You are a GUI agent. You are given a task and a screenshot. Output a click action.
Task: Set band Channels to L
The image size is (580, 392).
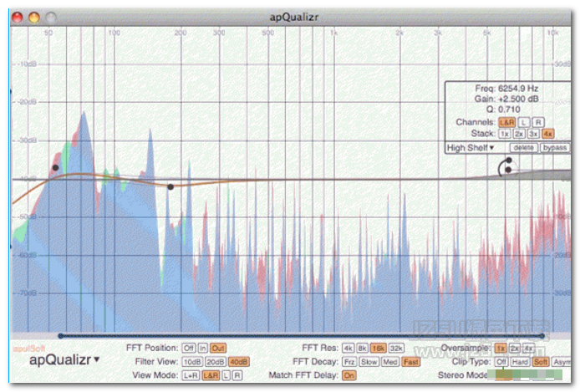click(523, 122)
